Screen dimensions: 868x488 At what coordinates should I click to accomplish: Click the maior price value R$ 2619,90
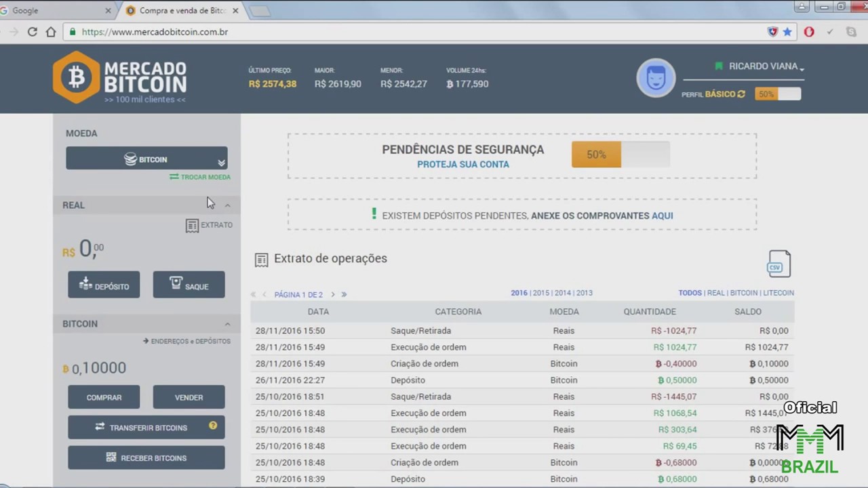point(338,84)
